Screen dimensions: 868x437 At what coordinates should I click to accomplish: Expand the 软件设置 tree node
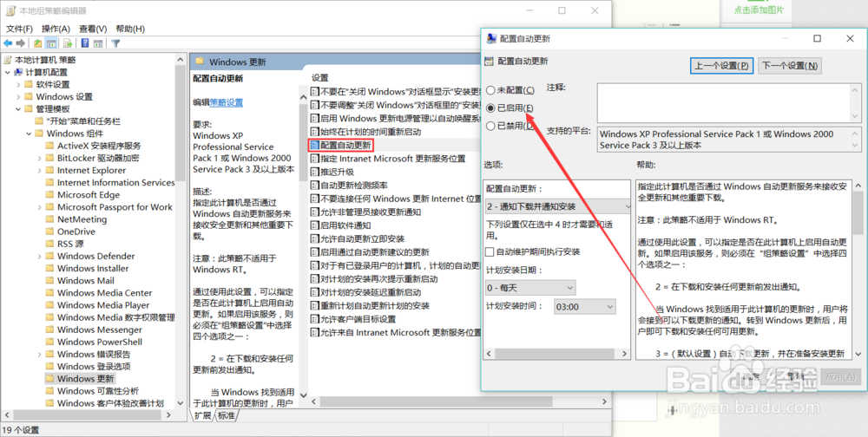click(17, 85)
